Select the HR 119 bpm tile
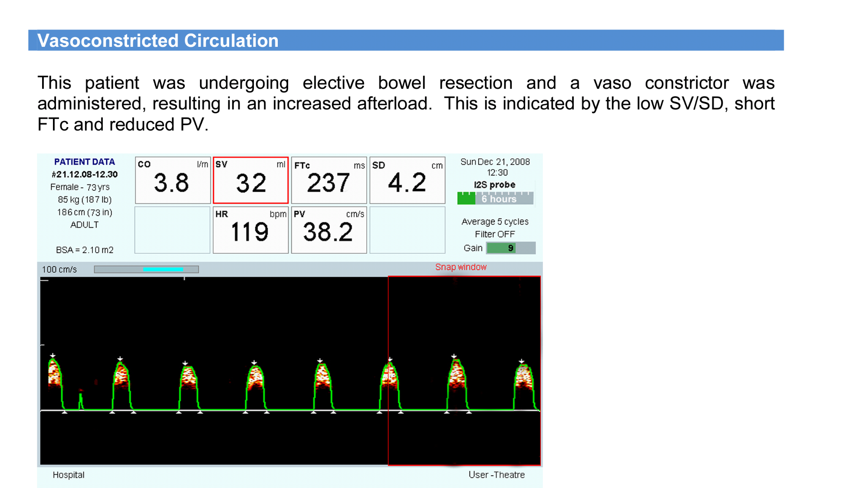 pos(250,230)
